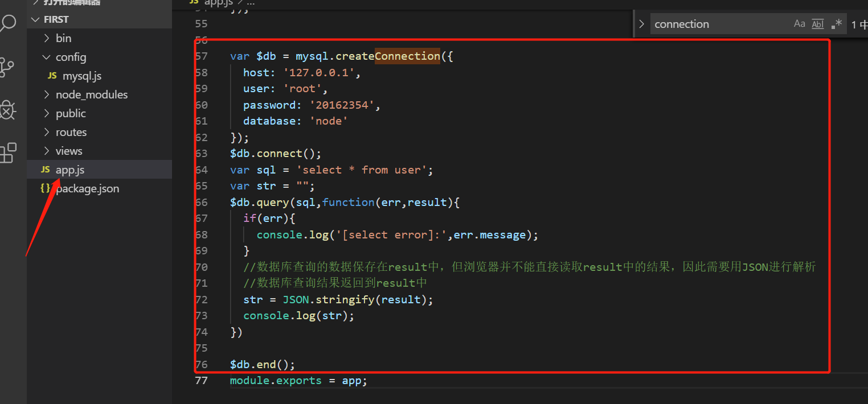Image resolution: width=868 pixels, height=404 pixels.
Task: Expand the node_modules folder
Action: (47, 94)
